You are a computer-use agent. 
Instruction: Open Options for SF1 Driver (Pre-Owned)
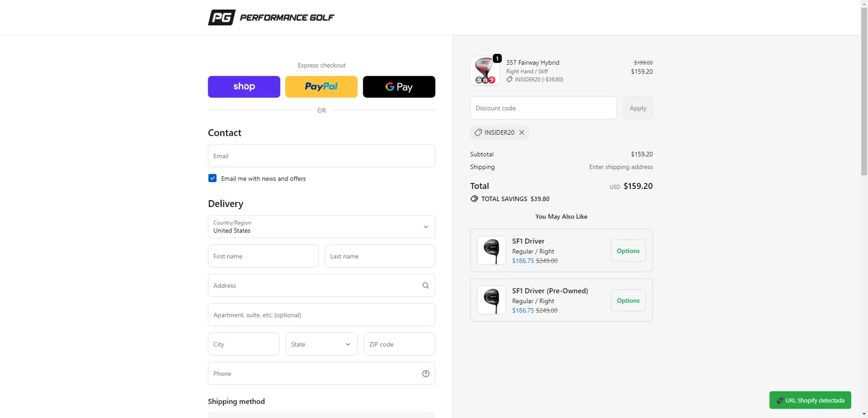[628, 301]
